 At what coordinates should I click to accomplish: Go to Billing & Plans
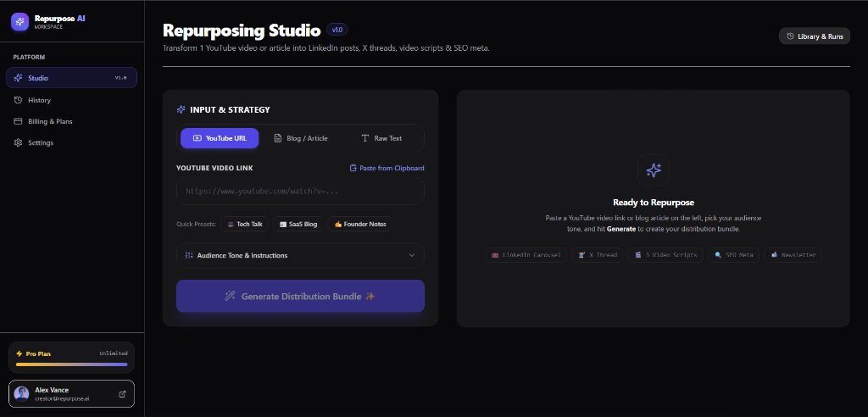[71, 121]
